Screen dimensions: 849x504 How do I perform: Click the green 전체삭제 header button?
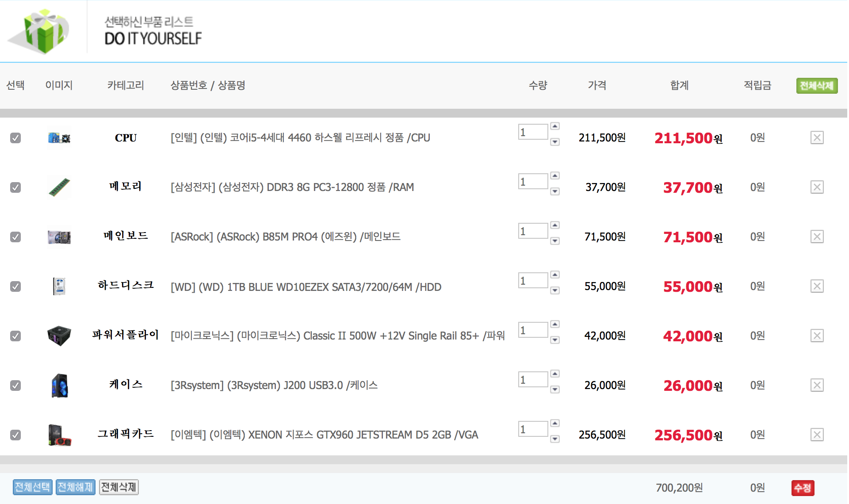[817, 86]
